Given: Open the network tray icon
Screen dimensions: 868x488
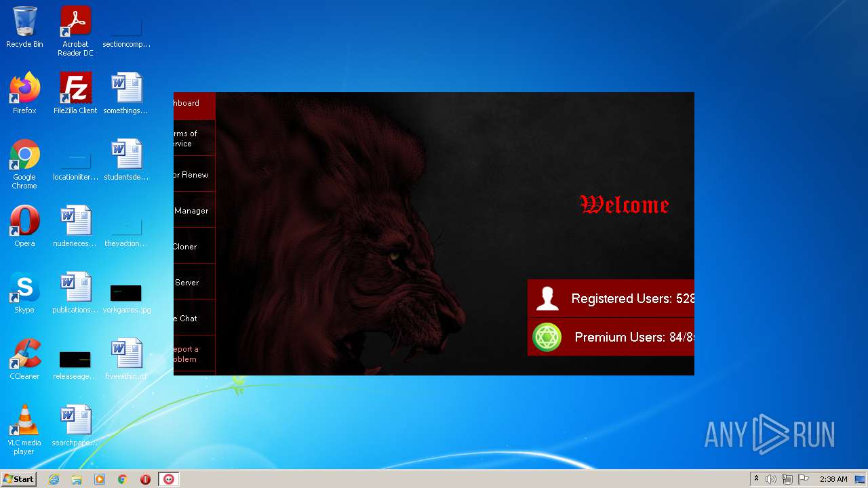Looking at the screenshot, I should 787,479.
